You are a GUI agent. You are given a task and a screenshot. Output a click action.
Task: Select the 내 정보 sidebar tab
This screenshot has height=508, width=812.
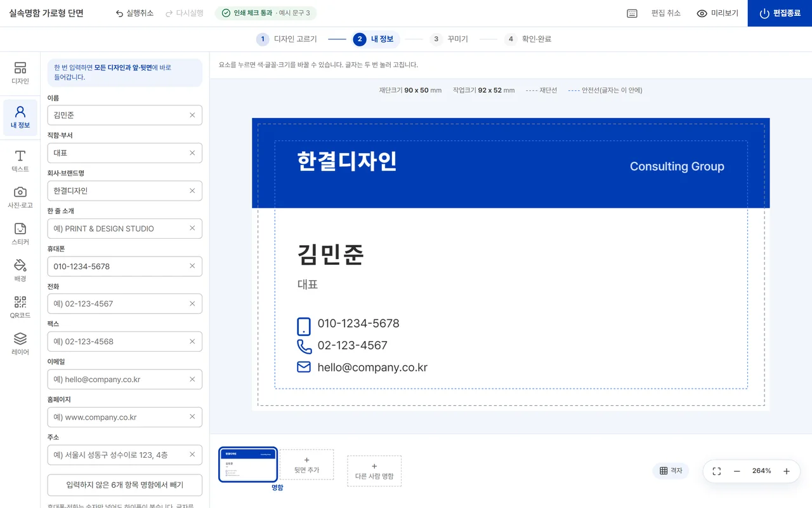tap(20, 117)
